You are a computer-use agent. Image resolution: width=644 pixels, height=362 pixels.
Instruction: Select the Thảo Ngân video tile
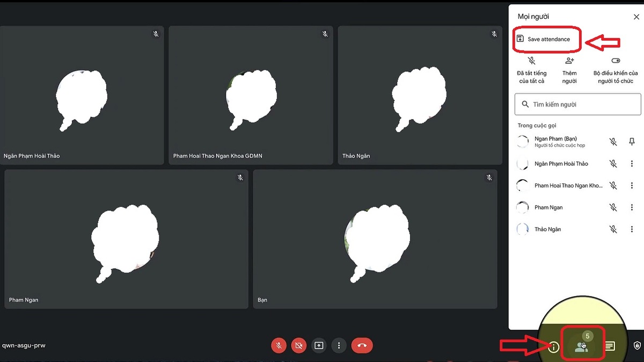(x=420, y=95)
